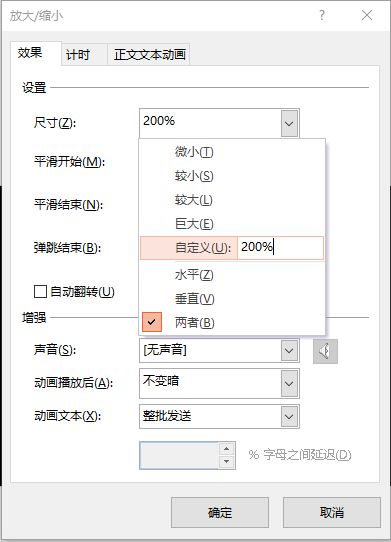The height and width of the screenshot is (542, 391).
Task: Expand the 动画文本 dropdown arrow
Action: click(289, 417)
